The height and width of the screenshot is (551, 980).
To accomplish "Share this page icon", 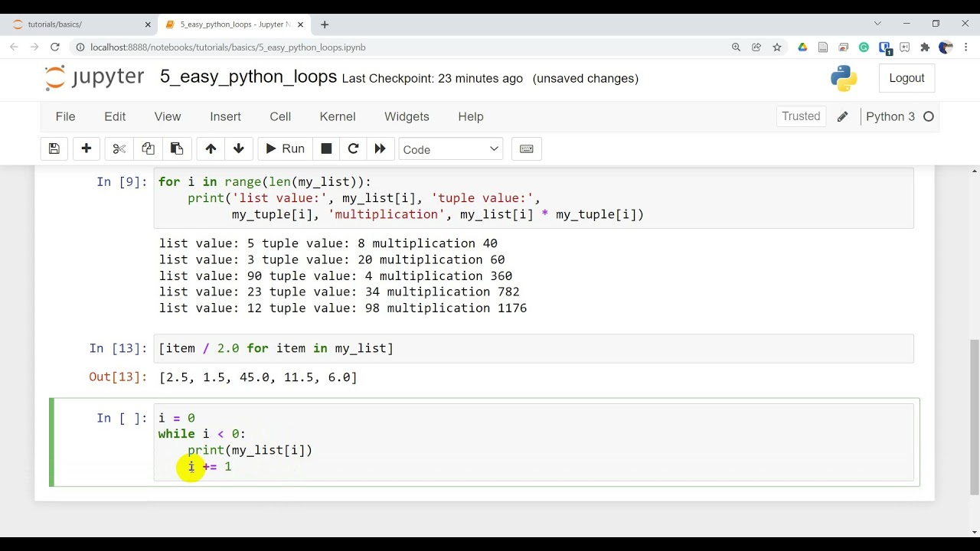I will tap(756, 47).
